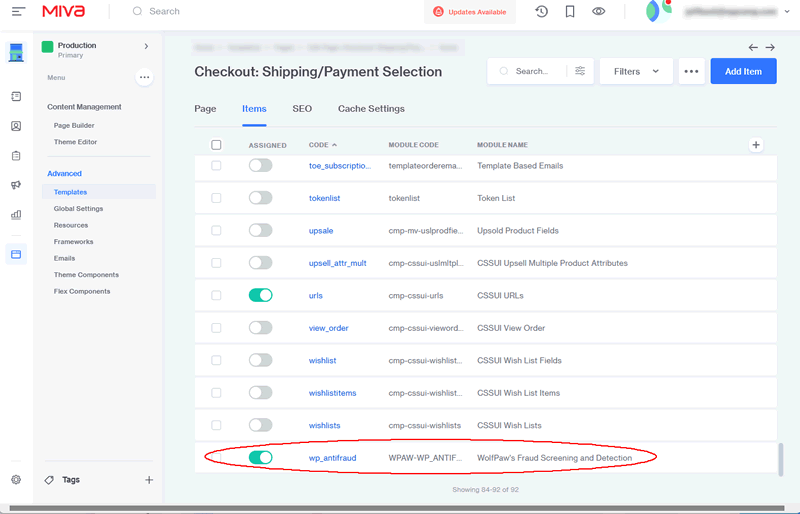Open the Filters dropdown
Viewport: 800px width, 514px height.
tap(636, 71)
